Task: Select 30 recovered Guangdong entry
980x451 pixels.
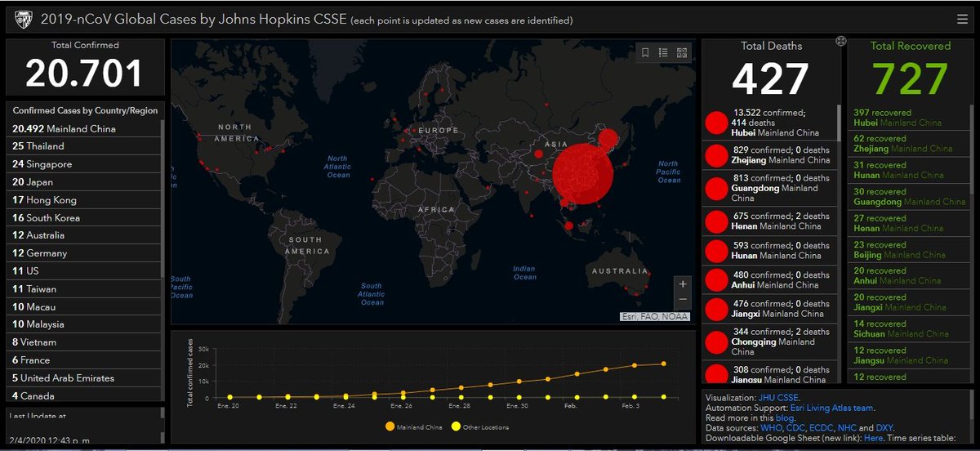Action: coord(908,196)
